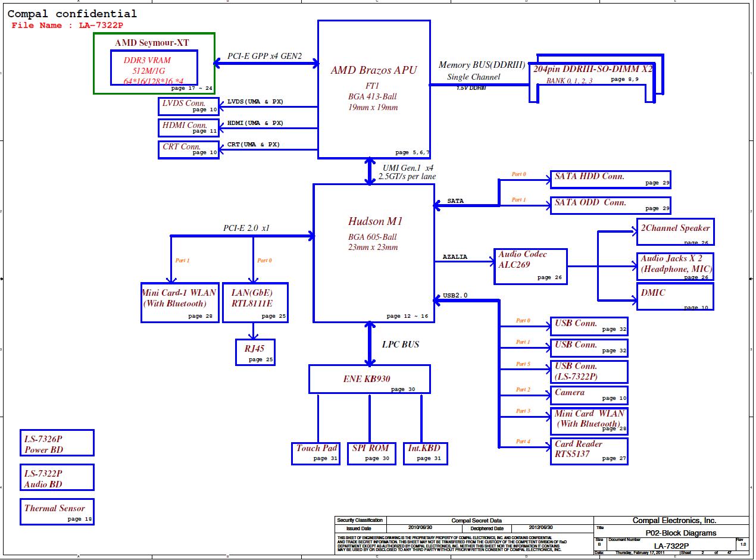Screen dimensions: 756x560
Task: Select the 204pin DDRIII-SO-DIMM X2 block
Action: (596, 79)
